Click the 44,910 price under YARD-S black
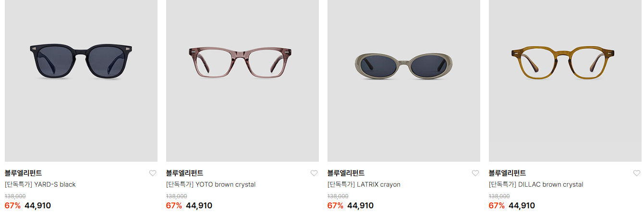This screenshot has height=215, width=644. pyautogui.click(x=37, y=205)
